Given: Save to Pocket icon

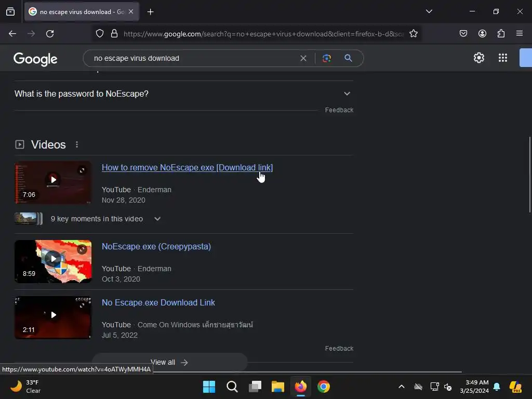Looking at the screenshot, I should pyautogui.click(x=463, y=34).
